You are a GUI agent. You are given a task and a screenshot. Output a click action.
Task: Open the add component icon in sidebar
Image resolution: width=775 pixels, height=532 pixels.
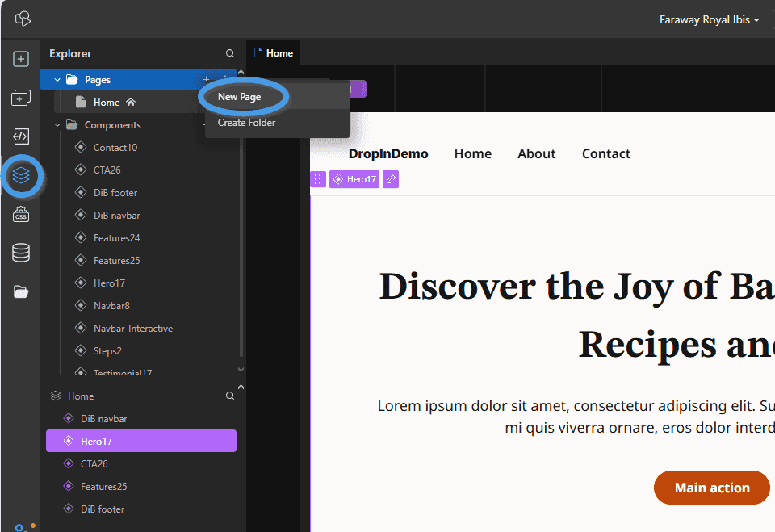point(21,98)
